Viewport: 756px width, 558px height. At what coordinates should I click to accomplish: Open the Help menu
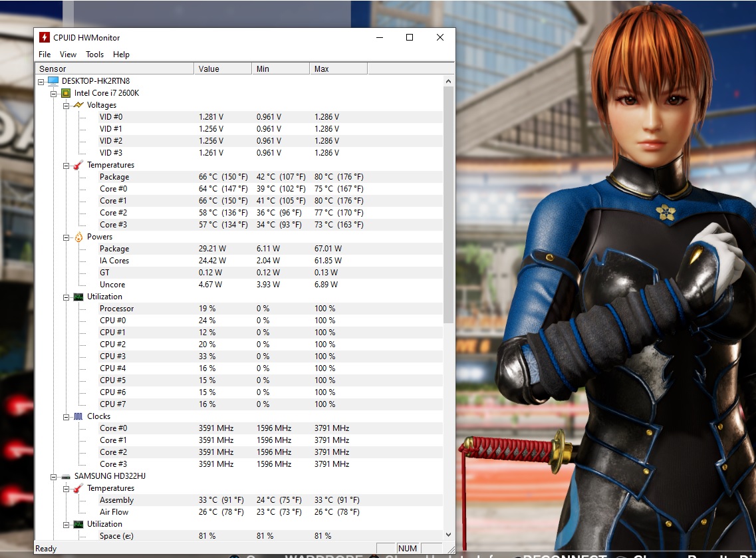tap(121, 55)
